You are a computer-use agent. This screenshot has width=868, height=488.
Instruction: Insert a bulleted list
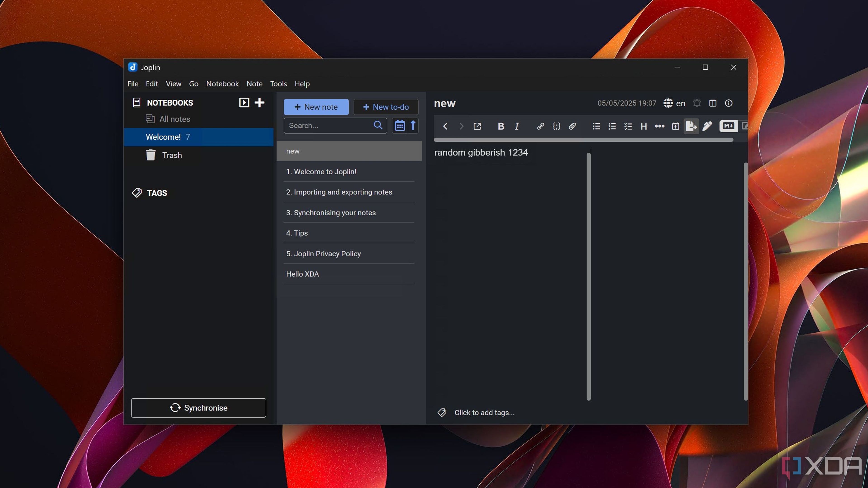tap(596, 126)
